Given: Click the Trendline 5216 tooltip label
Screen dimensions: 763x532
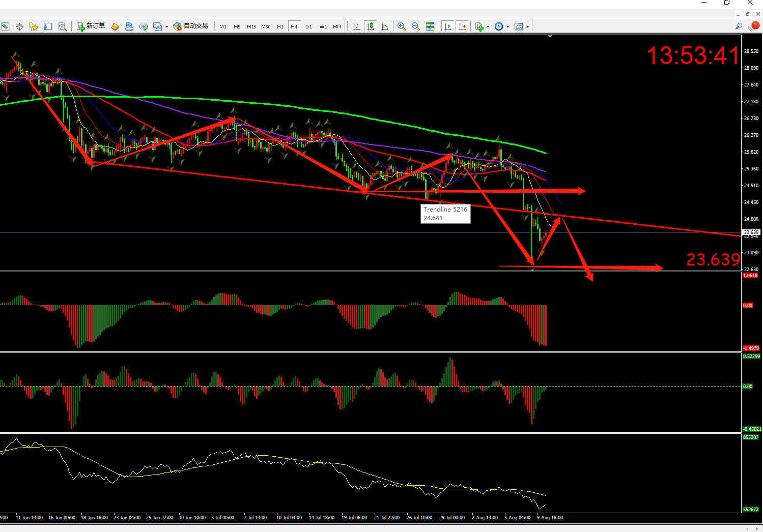Looking at the screenshot, I should pyautogui.click(x=445, y=214).
